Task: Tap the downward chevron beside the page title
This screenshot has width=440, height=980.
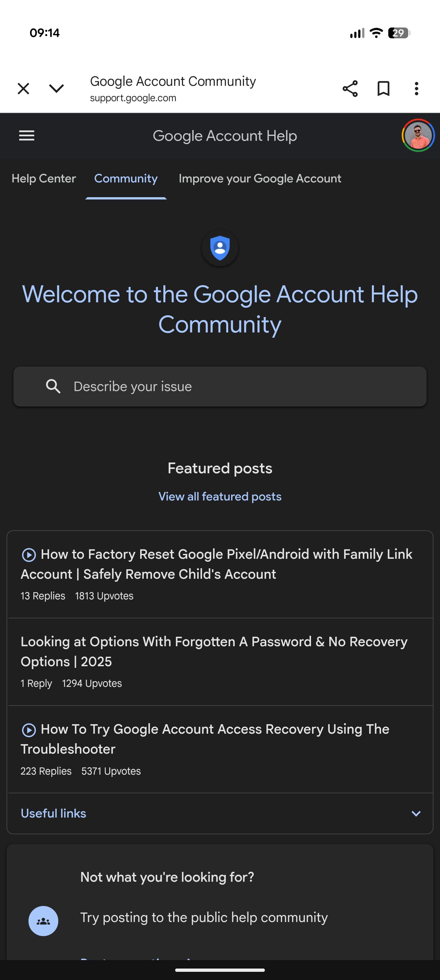Action: pos(56,89)
